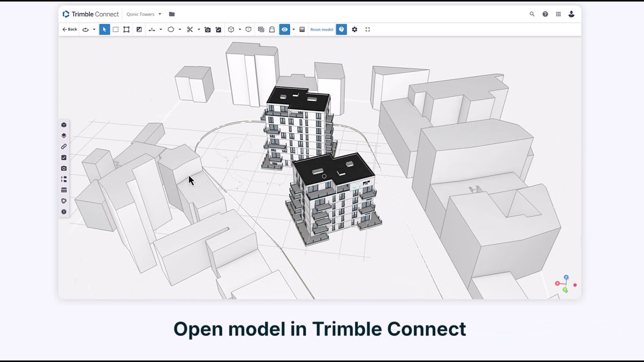Open the Markup shape dropdown arrow
644x362 pixels.
click(x=180, y=30)
